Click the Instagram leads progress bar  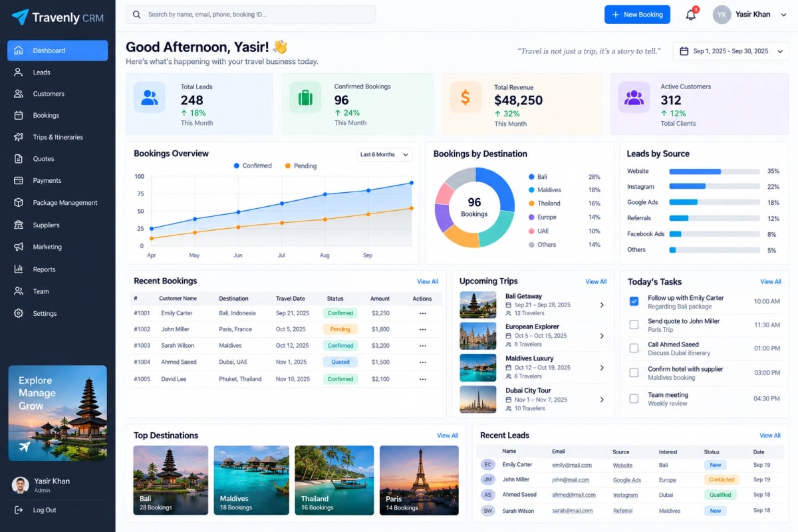pos(714,187)
